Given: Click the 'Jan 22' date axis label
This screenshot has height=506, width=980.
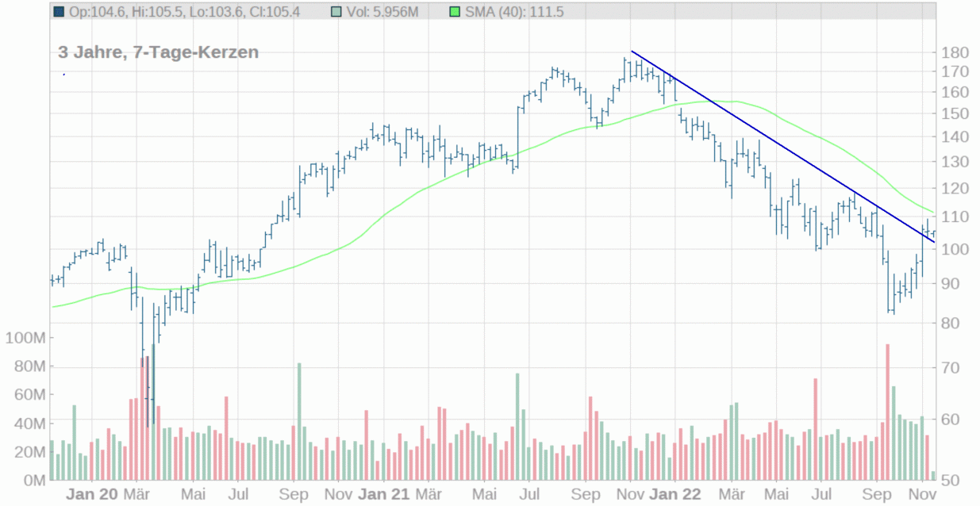Looking at the screenshot, I should tap(675, 494).
